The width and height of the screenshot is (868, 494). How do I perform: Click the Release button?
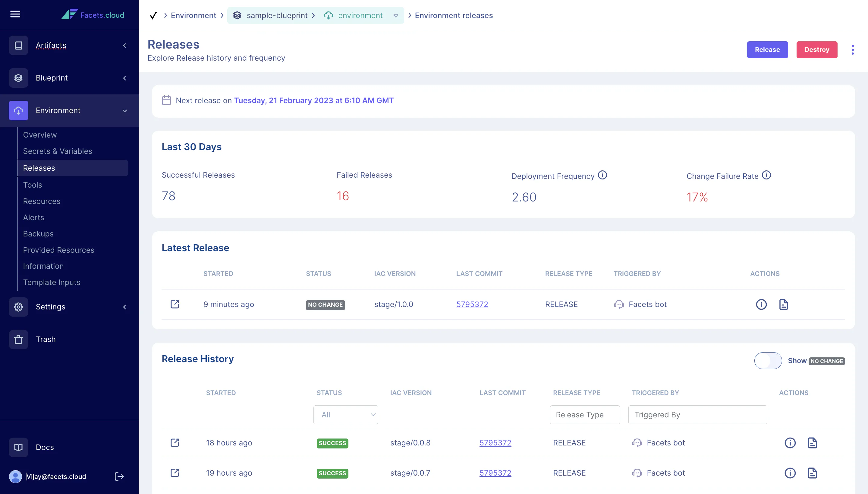point(767,49)
